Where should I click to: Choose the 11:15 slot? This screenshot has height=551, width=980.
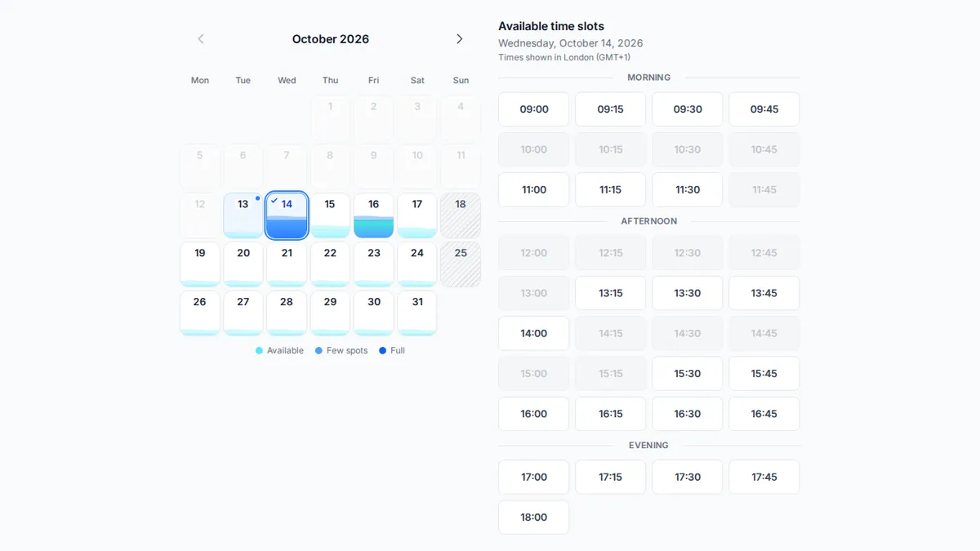coord(611,189)
